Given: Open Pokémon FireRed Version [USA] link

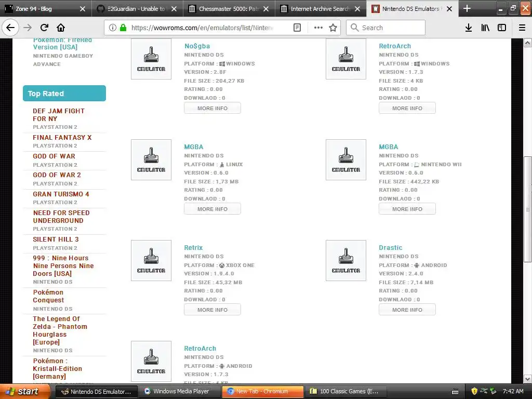Looking at the screenshot, I should (x=62, y=44).
